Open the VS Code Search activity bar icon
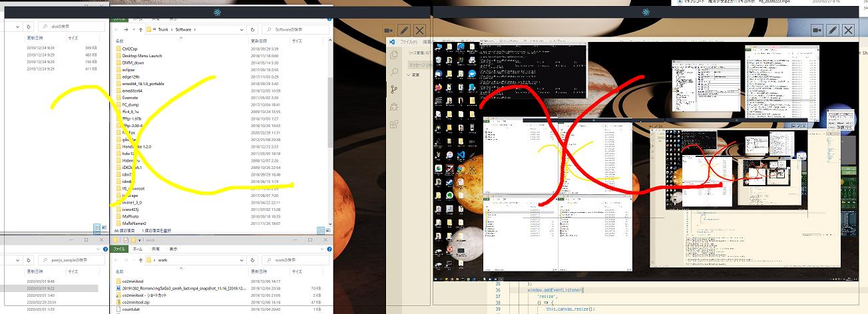Screen dimensions: 868x314 (x=393, y=72)
